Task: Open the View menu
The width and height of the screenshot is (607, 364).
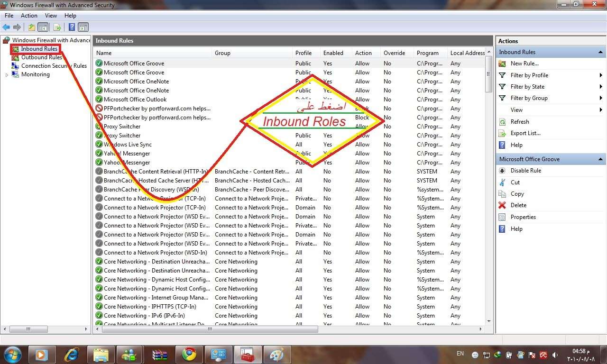Action: 51,16
